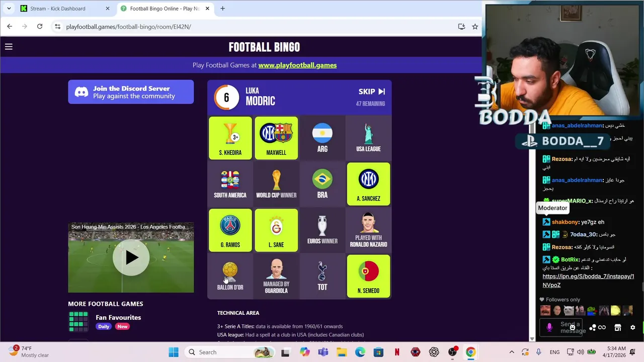The width and height of the screenshot is (644, 362).
Task: Click the infinity icon in chat bar
Action: (x=602, y=328)
